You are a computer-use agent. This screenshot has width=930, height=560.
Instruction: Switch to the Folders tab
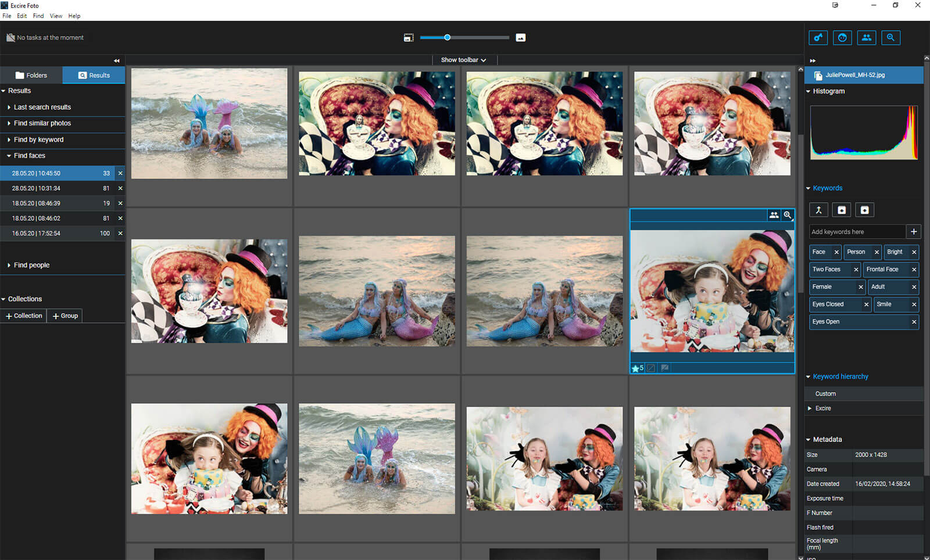click(x=31, y=76)
